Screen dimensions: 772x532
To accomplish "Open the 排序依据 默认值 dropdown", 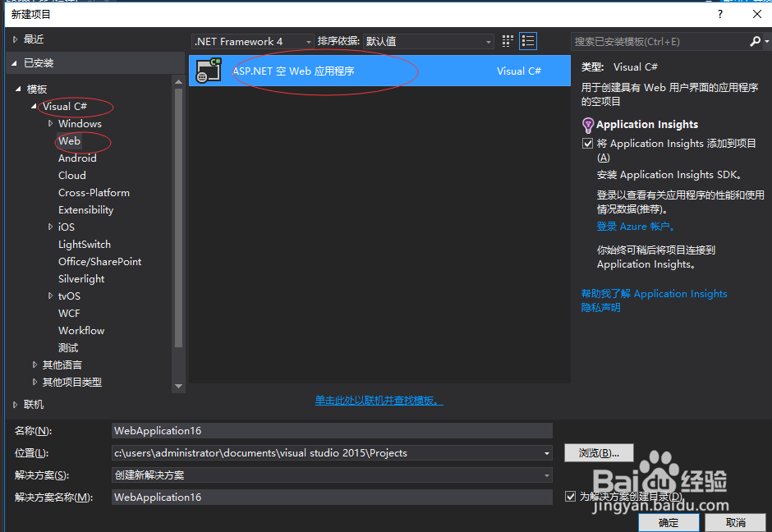I will (428, 41).
